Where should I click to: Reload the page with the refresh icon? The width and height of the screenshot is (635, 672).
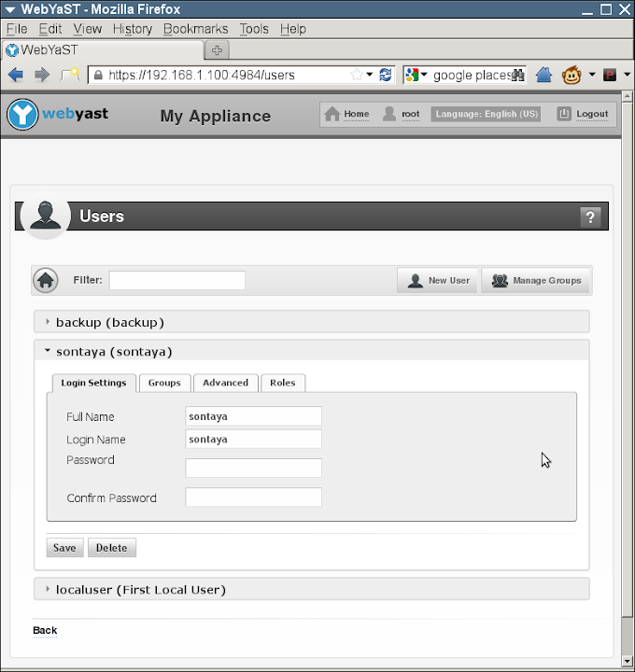[386, 75]
